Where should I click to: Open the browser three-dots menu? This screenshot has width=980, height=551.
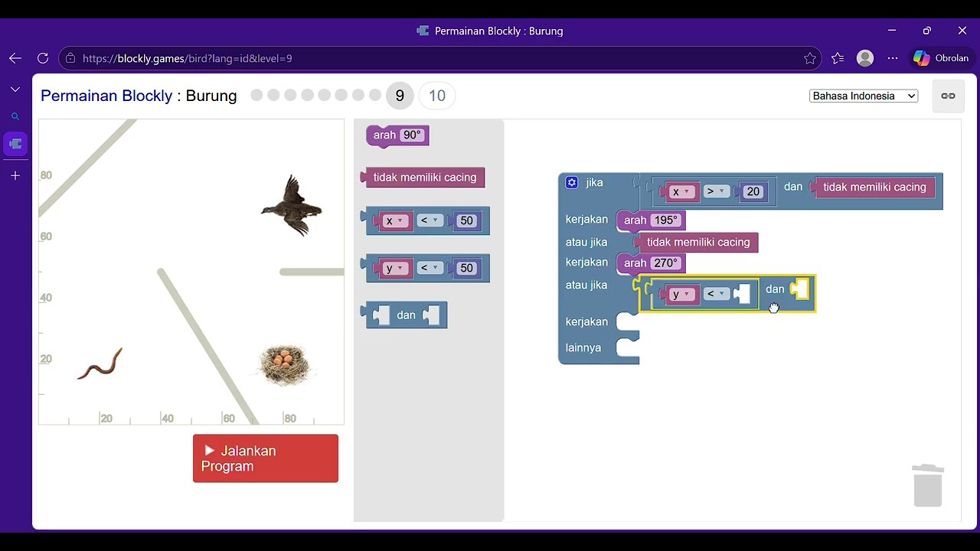coord(893,58)
